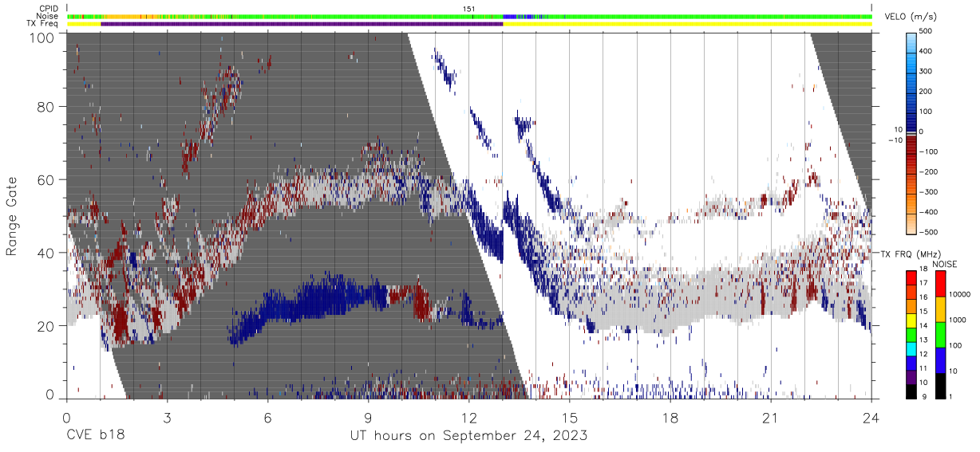
Task: Click the 'TX Freq' row label
Action: (x=41, y=24)
